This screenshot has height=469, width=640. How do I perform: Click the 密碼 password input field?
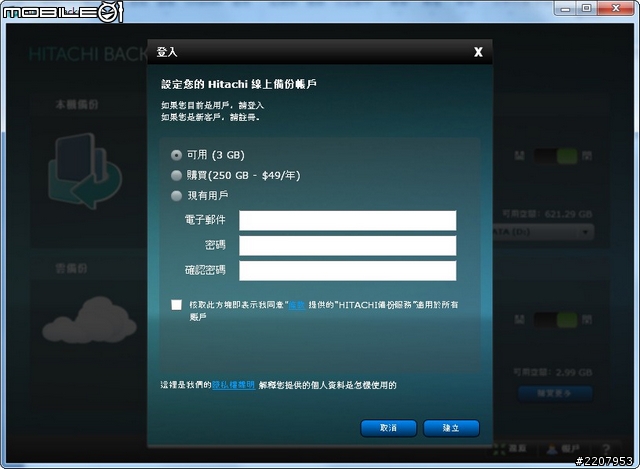[x=347, y=246]
